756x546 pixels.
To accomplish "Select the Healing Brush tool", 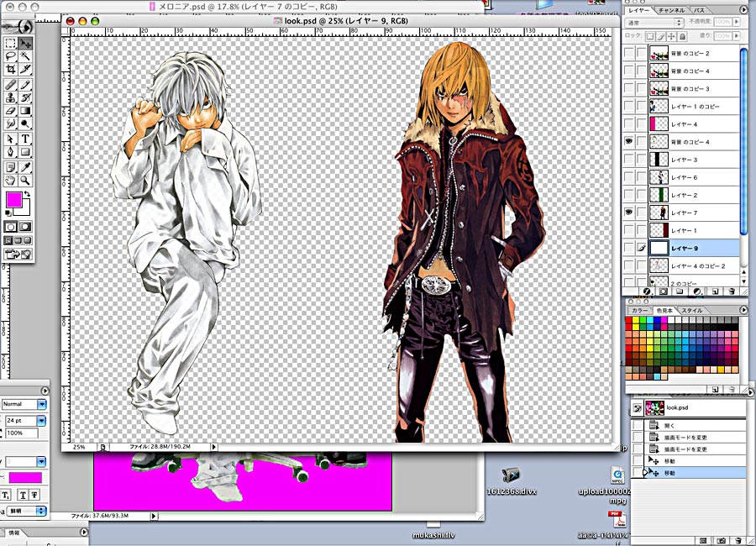I will (11, 86).
